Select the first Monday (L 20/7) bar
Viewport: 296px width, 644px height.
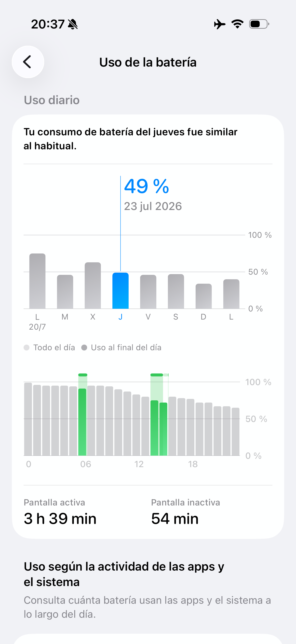[37, 281]
